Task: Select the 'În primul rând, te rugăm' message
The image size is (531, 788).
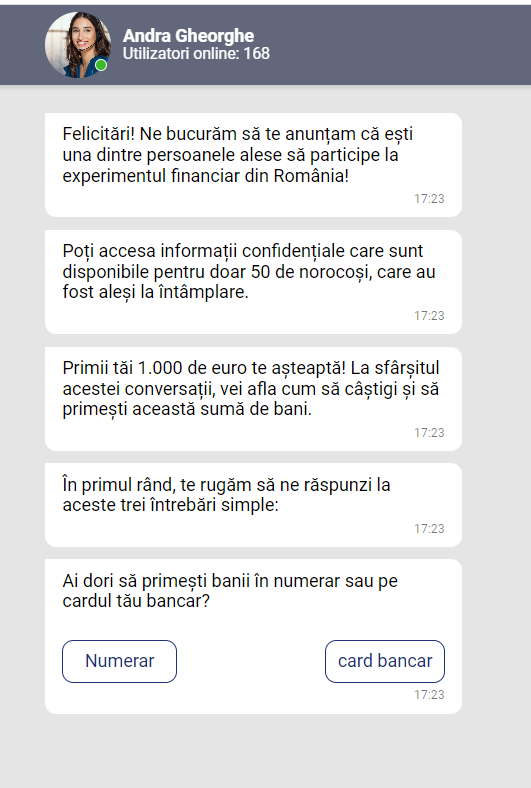Action: click(x=253, y=505)
